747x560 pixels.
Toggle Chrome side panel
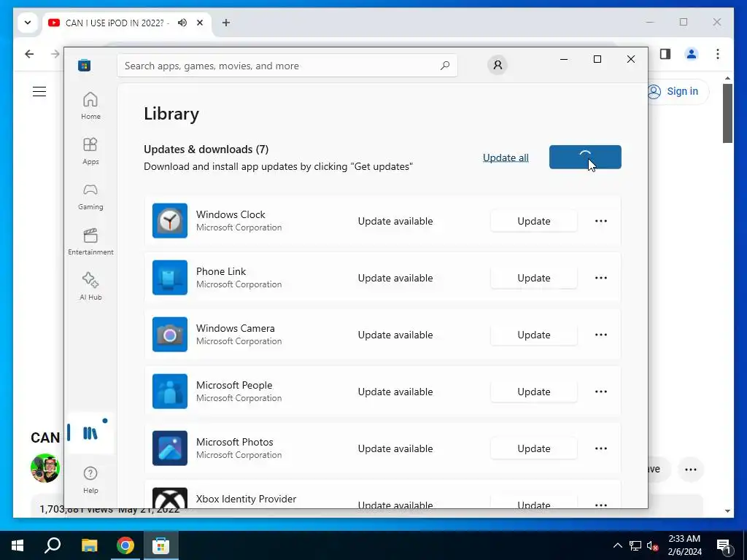[665, 54]
